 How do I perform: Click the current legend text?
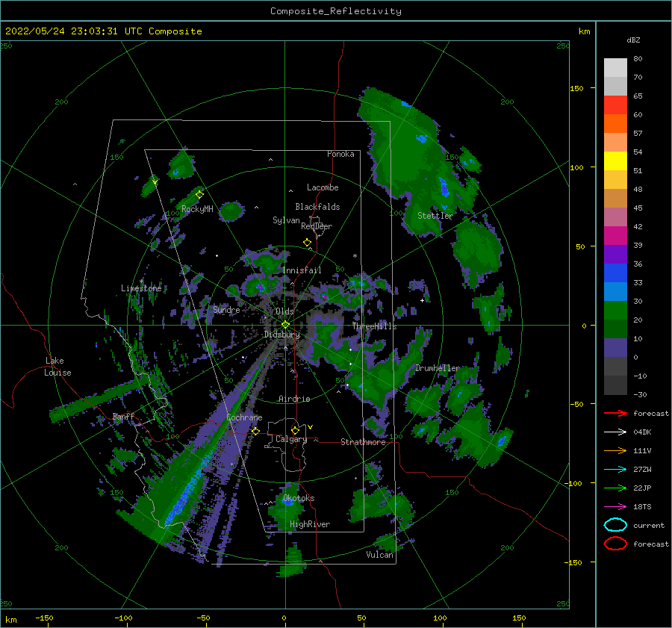click(x=649, y=526)
